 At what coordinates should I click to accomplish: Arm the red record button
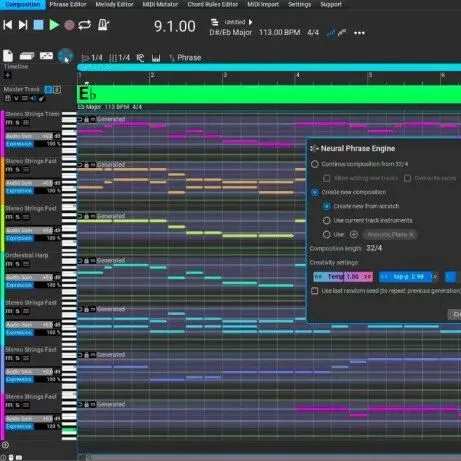click(x=69, y=25)
